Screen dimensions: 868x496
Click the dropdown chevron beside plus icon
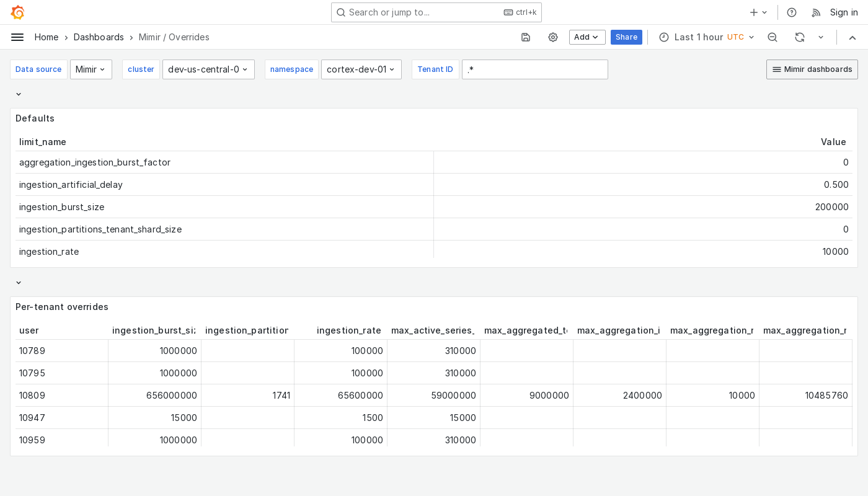pyautogui.click(x=764, y=12)
